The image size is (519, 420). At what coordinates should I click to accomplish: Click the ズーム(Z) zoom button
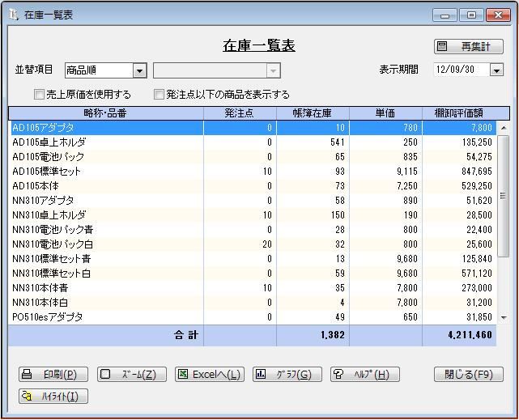(132, 375)
